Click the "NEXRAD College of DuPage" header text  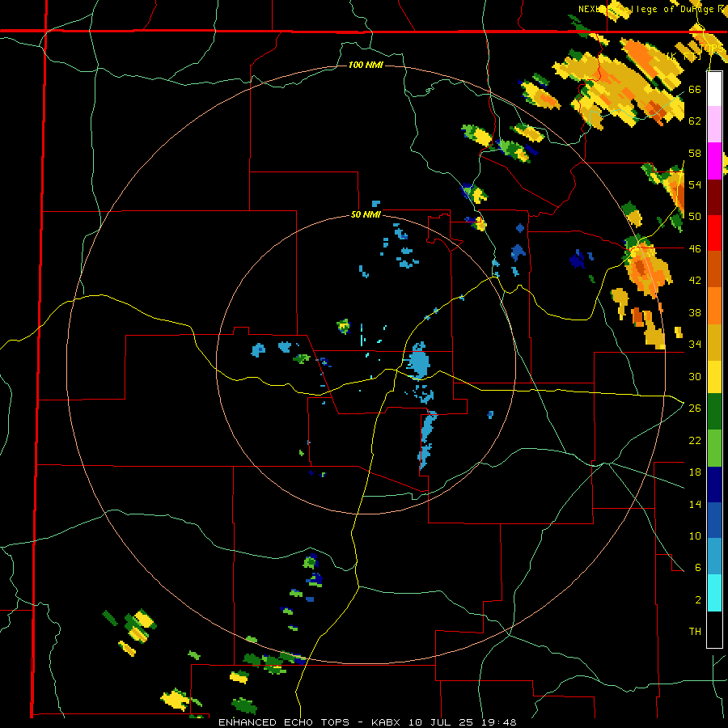[646, 9]
